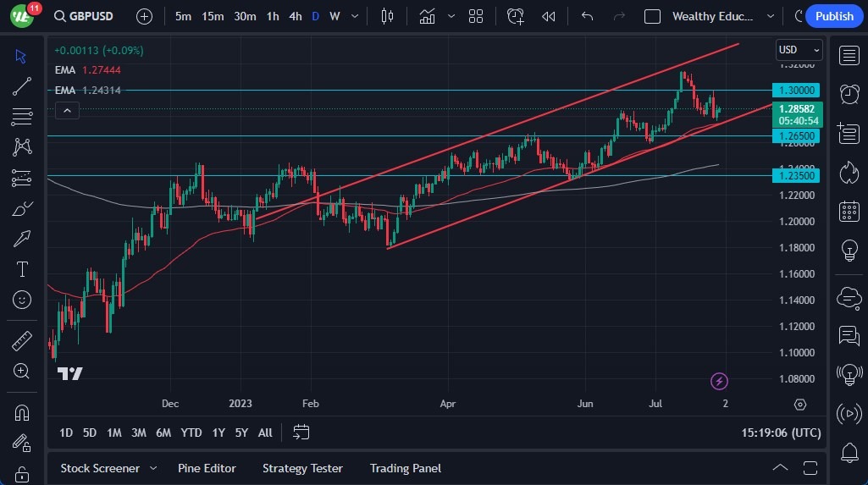Open the go to date calendar
Screen dimensions: 868x485
coord(301,433)
